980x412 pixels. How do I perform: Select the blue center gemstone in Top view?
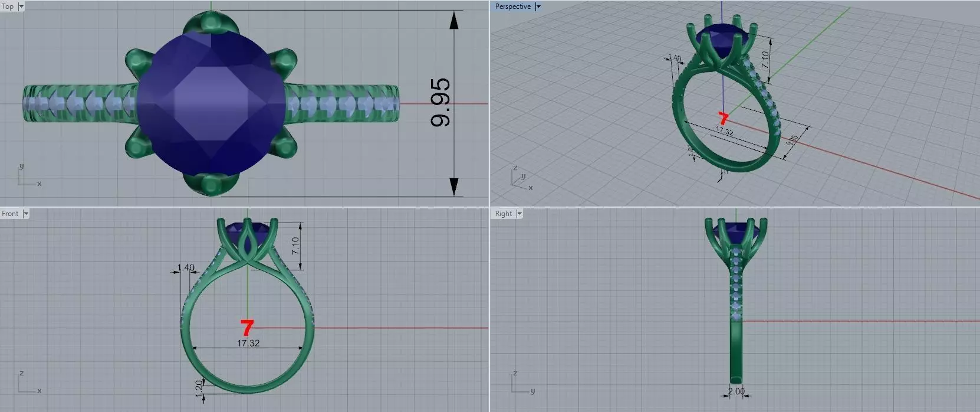click(x=211, y=103)
